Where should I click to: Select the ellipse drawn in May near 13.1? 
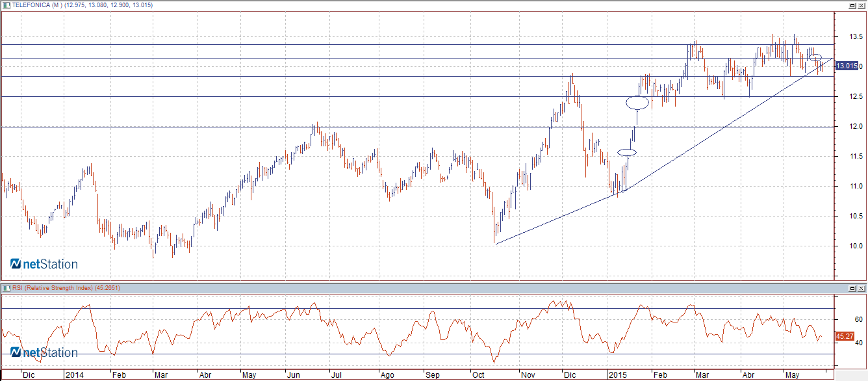816,58
